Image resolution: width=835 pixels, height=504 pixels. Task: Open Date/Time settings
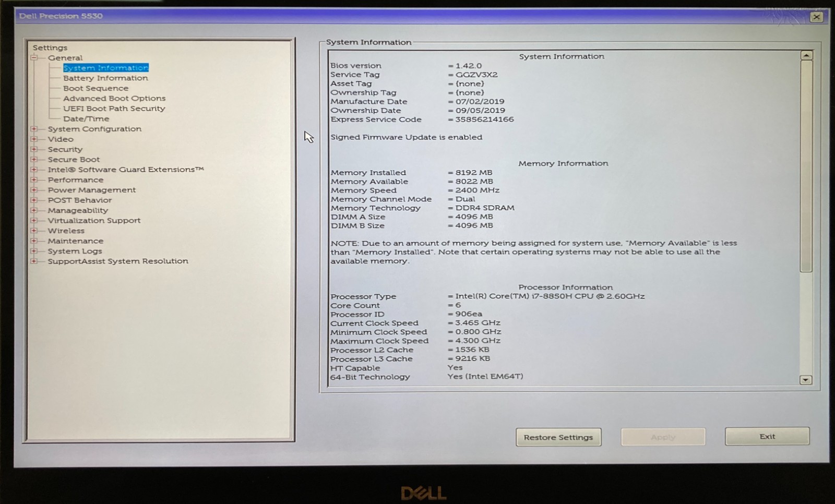pos(86,119)
